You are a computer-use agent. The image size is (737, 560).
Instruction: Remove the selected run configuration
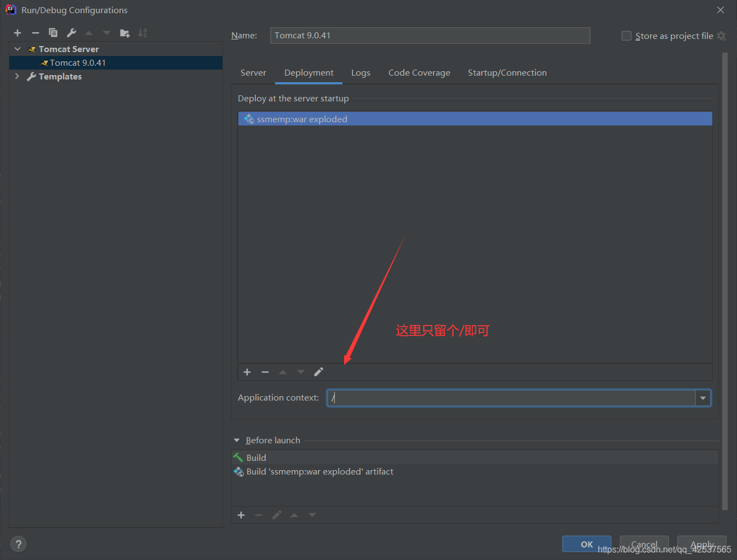pyautogui.click(x=36, y=33)
